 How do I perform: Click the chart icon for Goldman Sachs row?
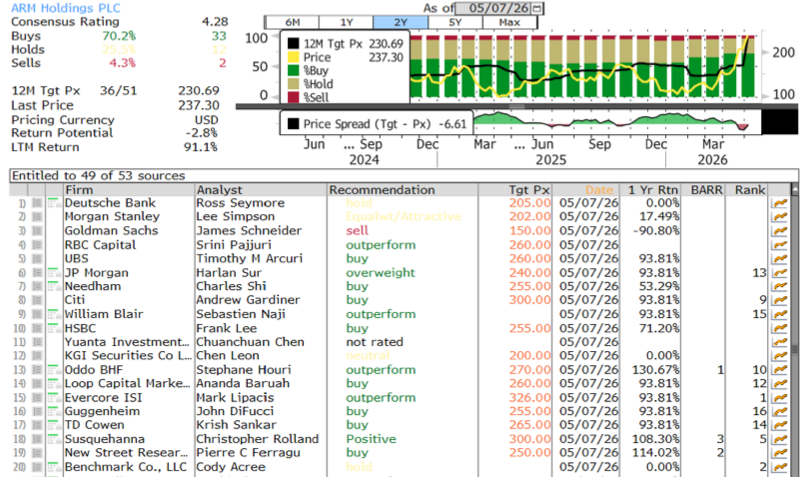(x=780, y=231)
